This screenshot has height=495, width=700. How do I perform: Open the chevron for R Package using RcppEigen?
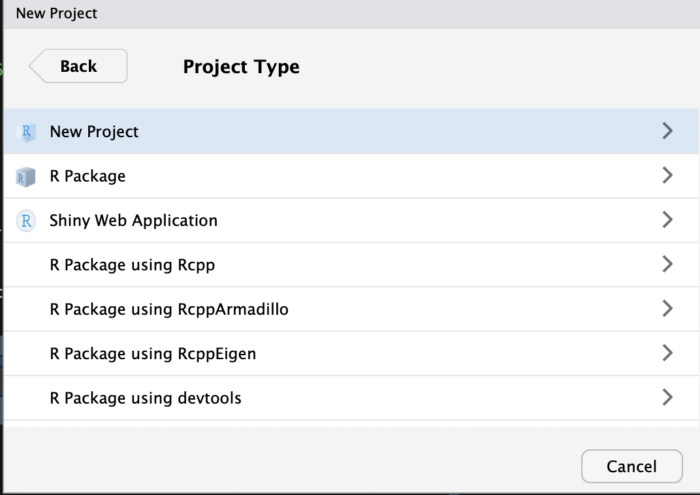[667, 353]
